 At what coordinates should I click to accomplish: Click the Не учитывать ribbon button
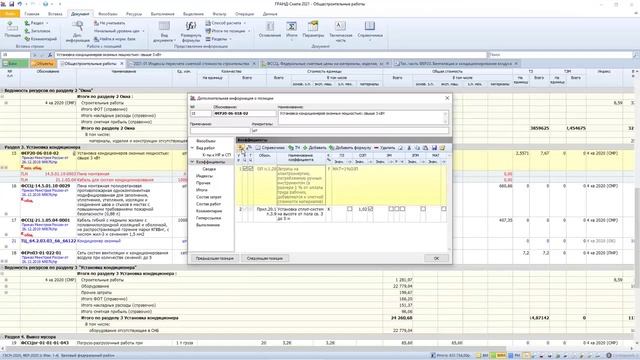(109, 23)
